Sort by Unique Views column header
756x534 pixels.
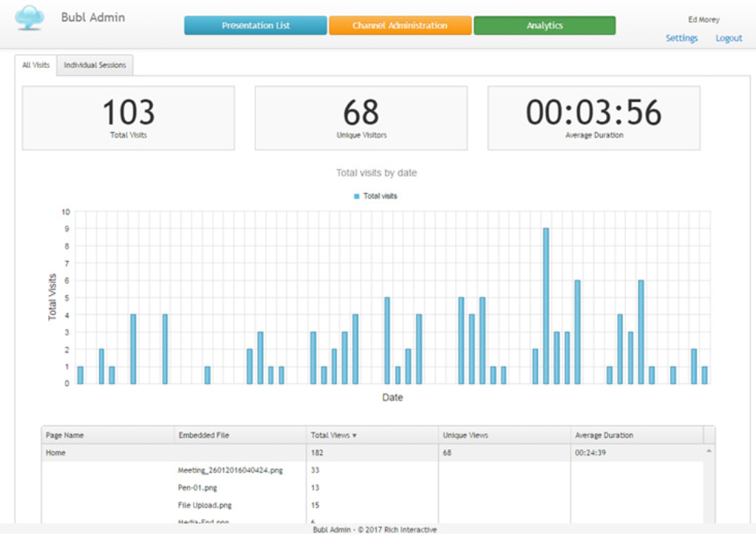[504, 435]
